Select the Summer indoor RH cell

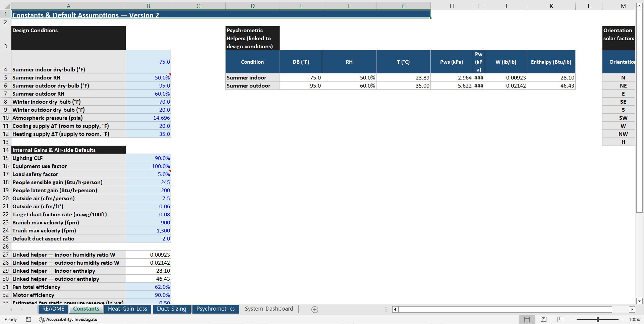pos(149,77)
